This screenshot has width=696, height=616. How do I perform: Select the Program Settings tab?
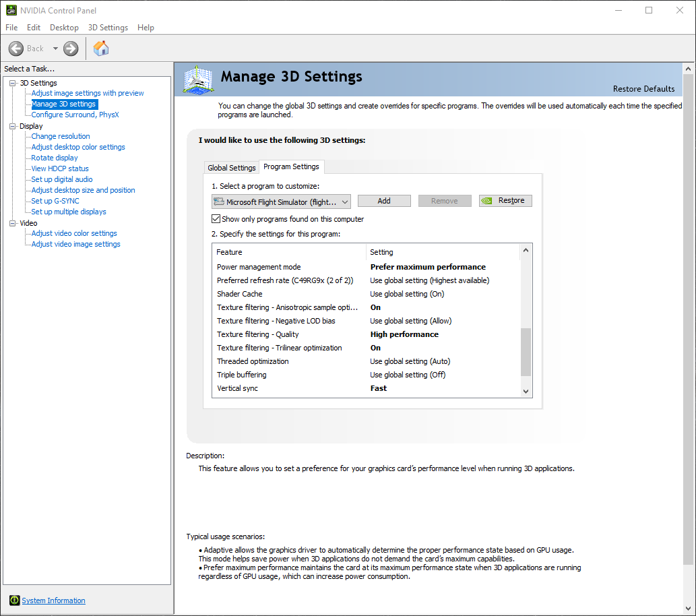coord(291,166)
